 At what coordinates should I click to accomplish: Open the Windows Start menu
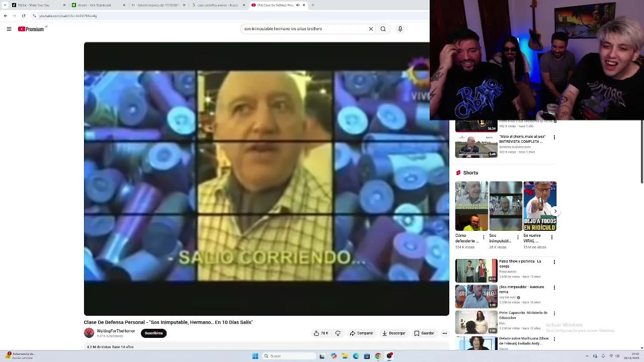tap(255, 356)
